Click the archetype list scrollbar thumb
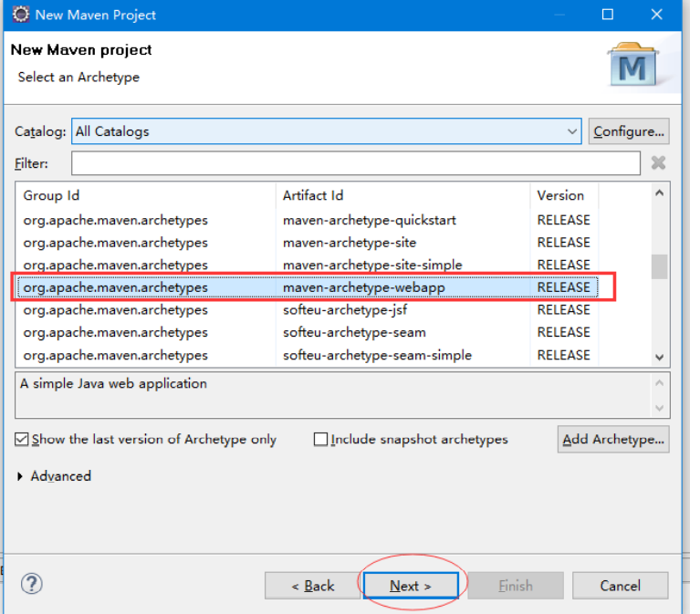The width and height of the screenshot is (700, 614). coord(659,266)
